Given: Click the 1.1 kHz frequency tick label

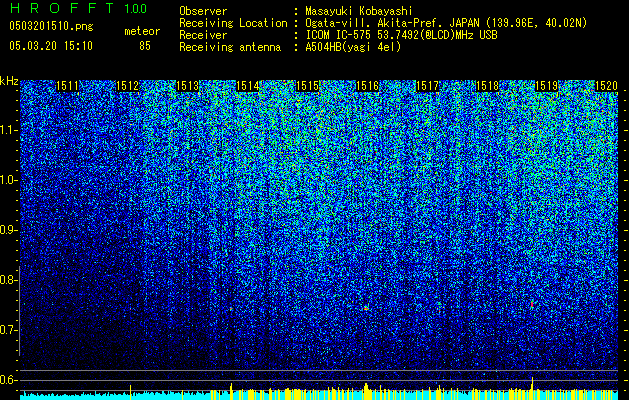Looking at the screenshot, I should (7, 130).
